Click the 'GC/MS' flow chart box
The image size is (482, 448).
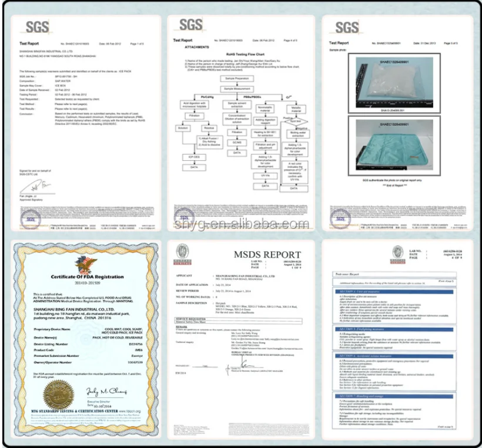(x=237, y=143)
